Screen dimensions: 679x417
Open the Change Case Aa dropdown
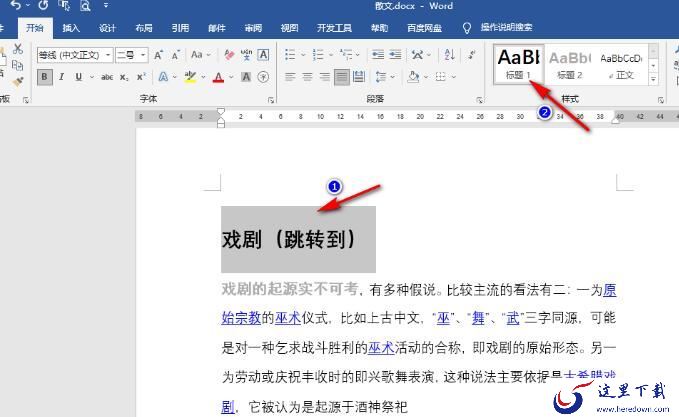click(x=200, y=55)
